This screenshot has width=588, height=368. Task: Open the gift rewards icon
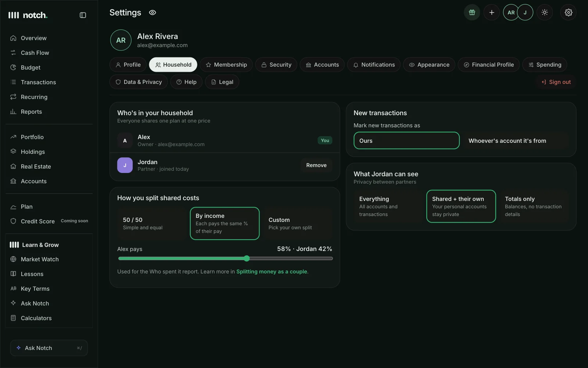472,13
